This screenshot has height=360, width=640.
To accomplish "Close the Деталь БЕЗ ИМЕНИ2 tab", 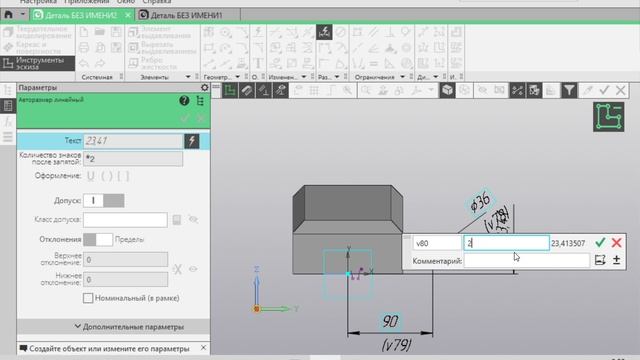I will click(x=128, y=15).
